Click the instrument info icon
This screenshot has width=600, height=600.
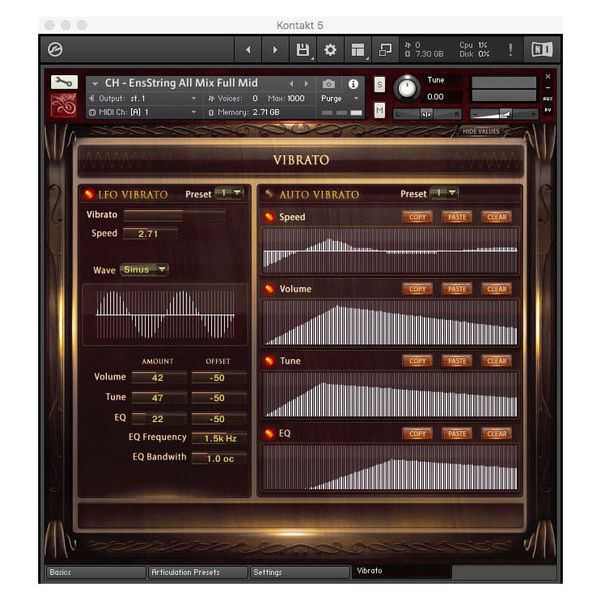(x=353, y=84)
